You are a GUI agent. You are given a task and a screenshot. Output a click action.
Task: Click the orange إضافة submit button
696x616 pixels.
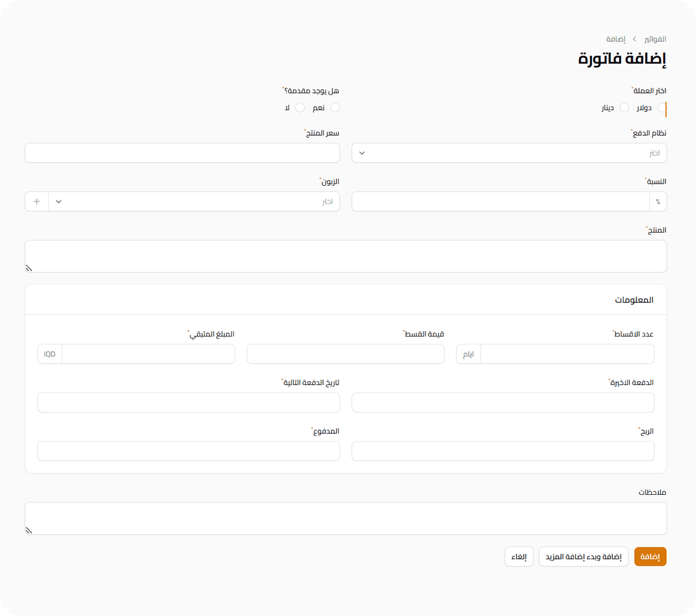tap(650, 556)
